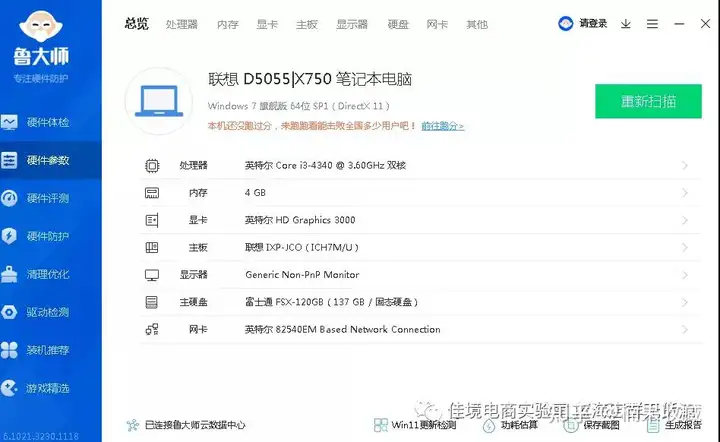
Task: Follow the 前往跑分 link
Action: click(443, 126)
